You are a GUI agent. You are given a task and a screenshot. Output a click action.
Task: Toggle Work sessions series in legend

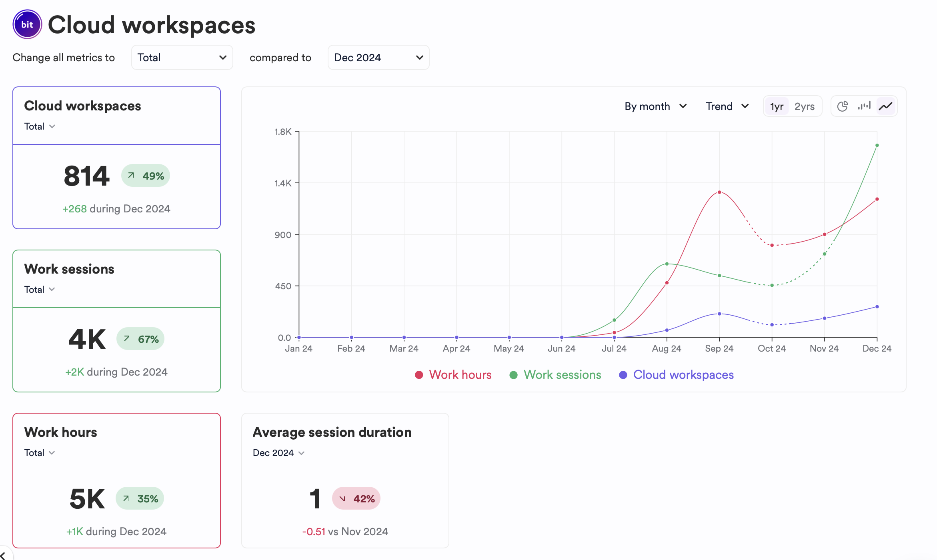point(555,375)
